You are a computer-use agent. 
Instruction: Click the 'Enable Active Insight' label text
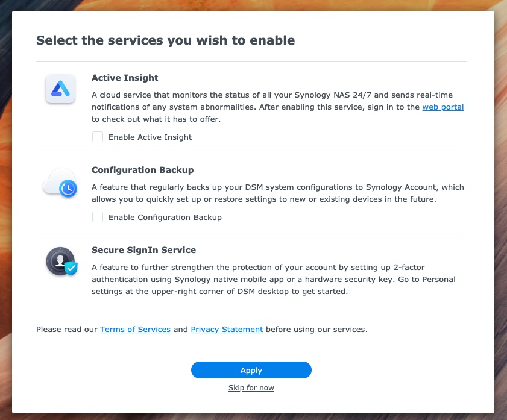click(x=150, y=137)
